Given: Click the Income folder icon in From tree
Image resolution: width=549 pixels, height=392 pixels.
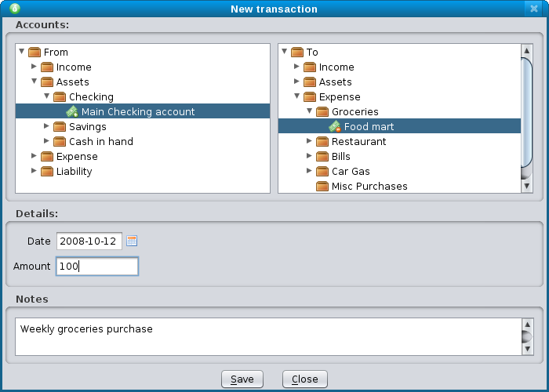Looking at the screenshot, I should [x=47, y=67].
